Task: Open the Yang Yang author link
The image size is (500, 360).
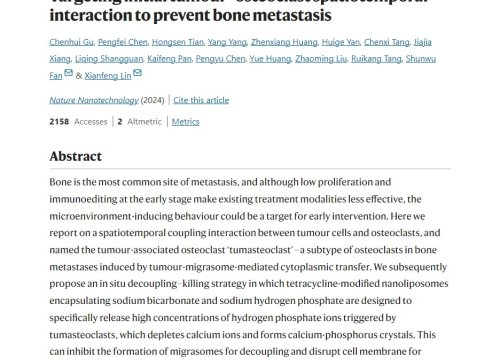Action: pos(227,42)
